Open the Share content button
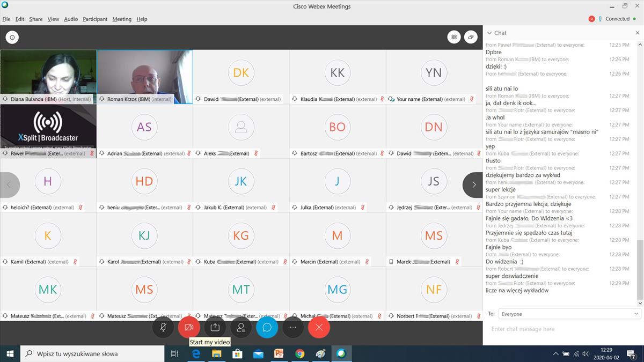This screenshot has height=362, width=644. point(215,327)
